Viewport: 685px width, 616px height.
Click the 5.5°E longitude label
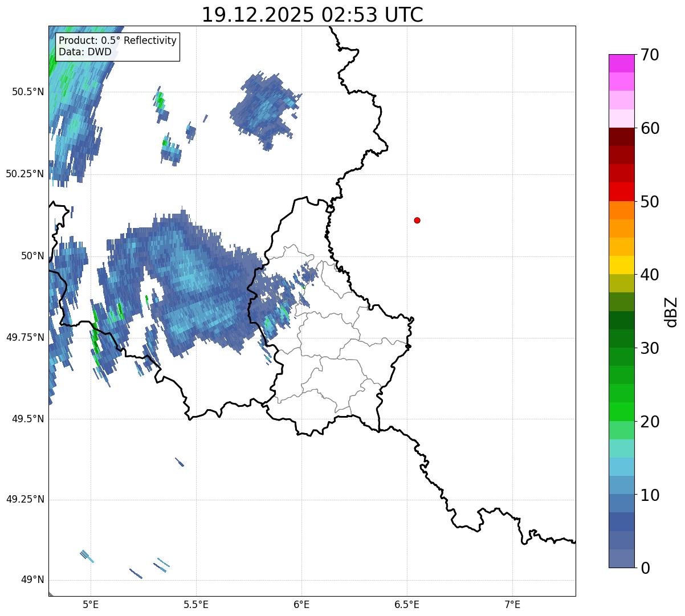[x=196, y=604]
